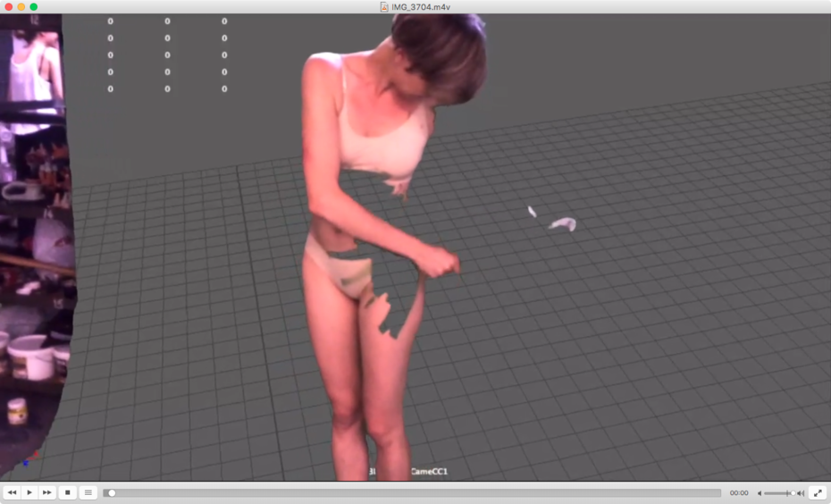831x504 pixels.
Task: Adjust the volume slider knob
Action: [793, 493]
